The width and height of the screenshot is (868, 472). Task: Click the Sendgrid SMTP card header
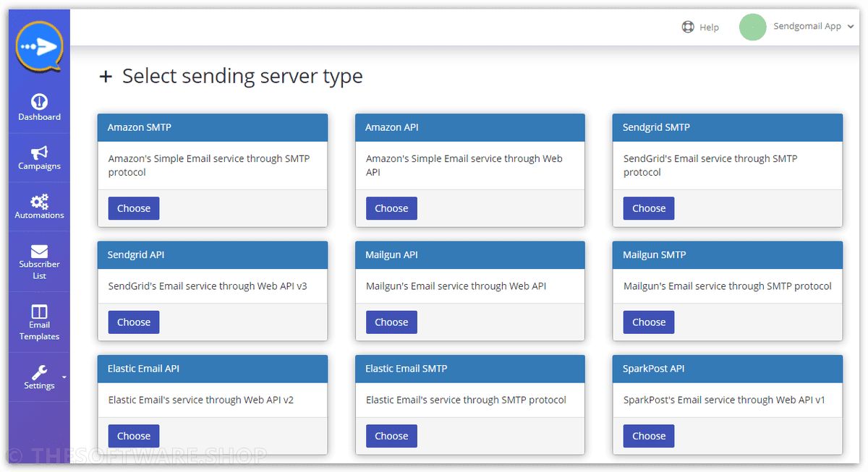coord(728,127)
